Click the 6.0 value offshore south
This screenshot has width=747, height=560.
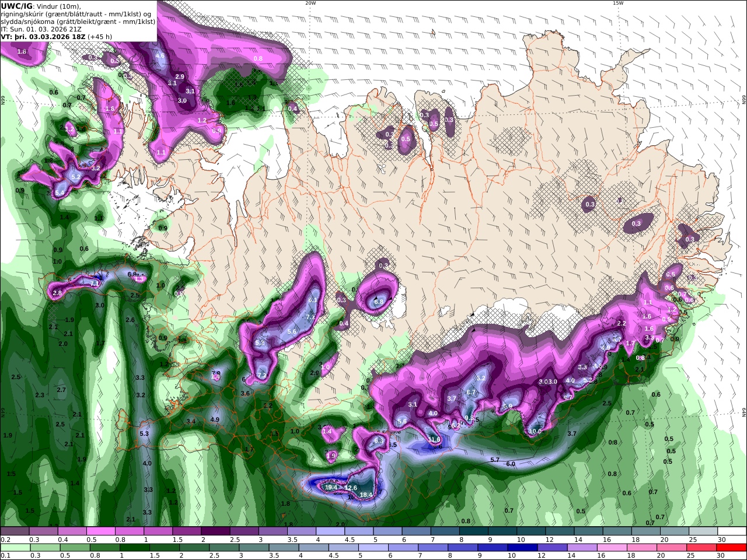coord(511,464)
